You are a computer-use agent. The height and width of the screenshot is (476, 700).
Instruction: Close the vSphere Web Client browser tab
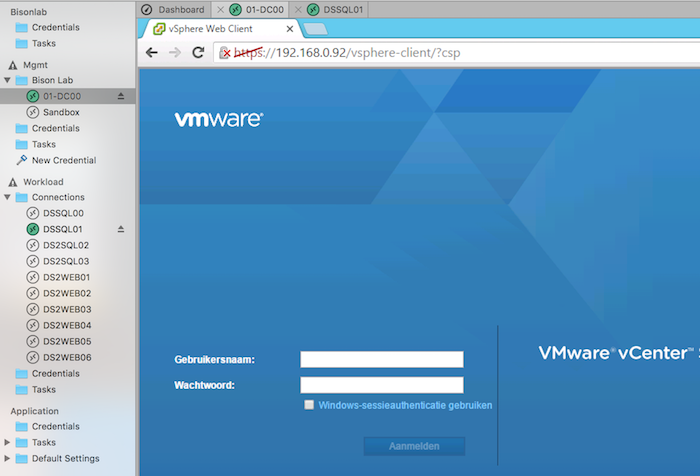click(x=292, y=29)
